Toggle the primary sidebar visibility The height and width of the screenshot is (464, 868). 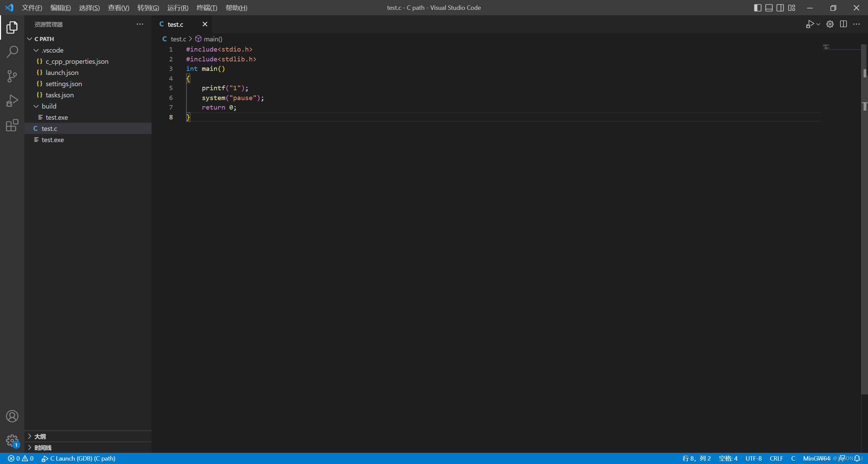coord(758,7)
